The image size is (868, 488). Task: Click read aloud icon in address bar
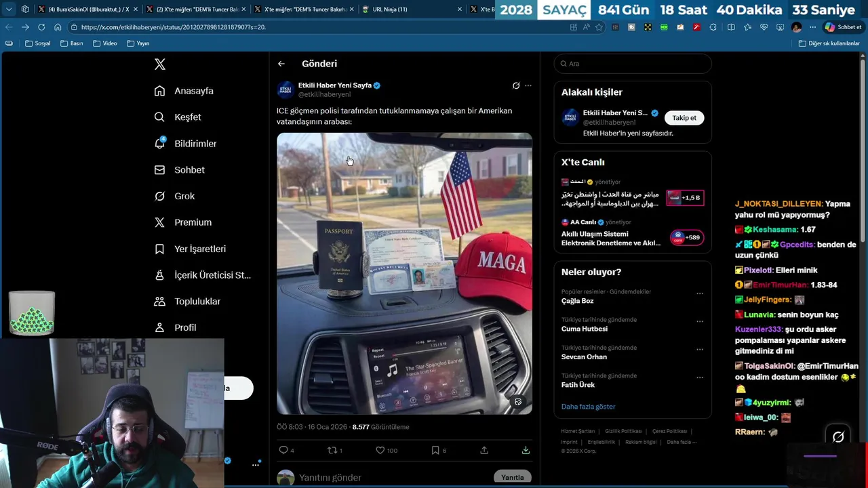(587, 27)
